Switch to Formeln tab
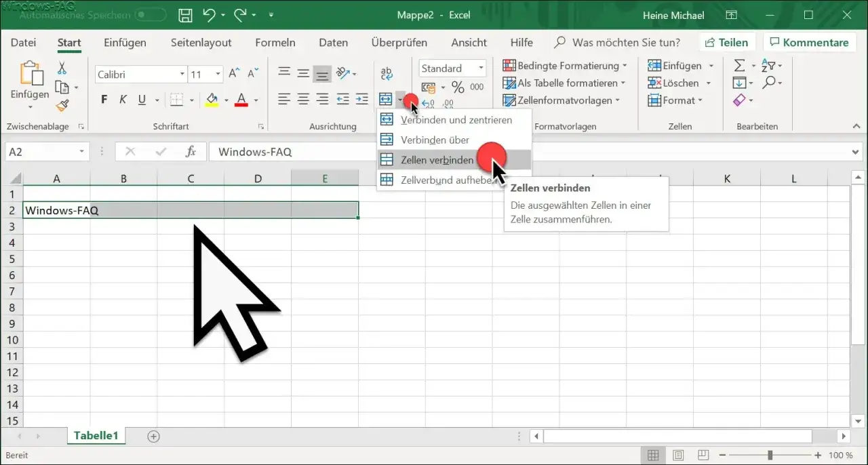This screenshot has height=465, width=868. [275, 42]
